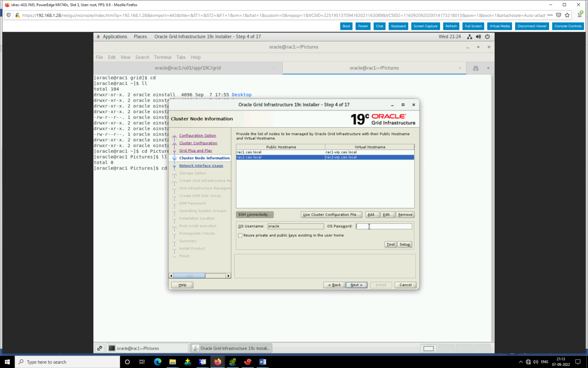Image resolution: width=588 pixels, height=368 pixels.
Task: Open Microsoft Word from taskbar
Action: click(x=262, y=362)
